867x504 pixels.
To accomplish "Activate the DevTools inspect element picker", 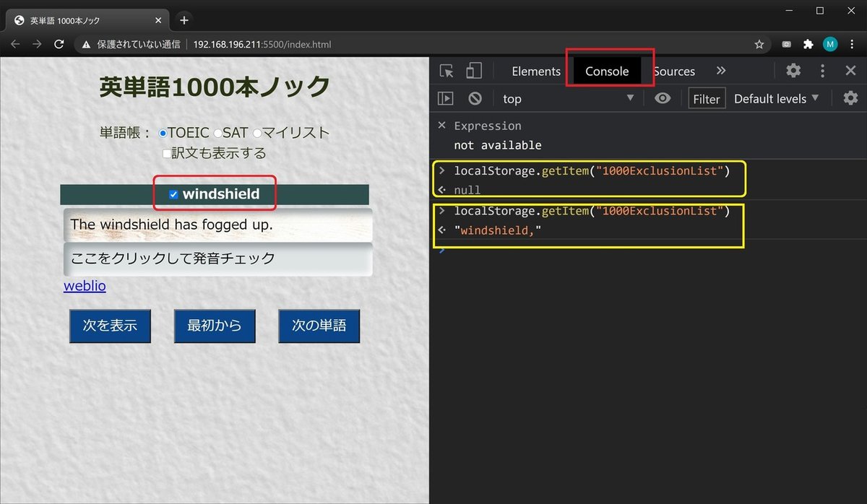I will click(x=447, y=71).
